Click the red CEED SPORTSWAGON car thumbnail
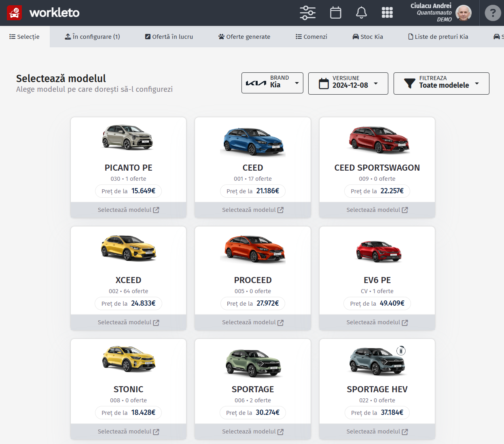Screen dimensions: 504x444 tap(379, 140)
